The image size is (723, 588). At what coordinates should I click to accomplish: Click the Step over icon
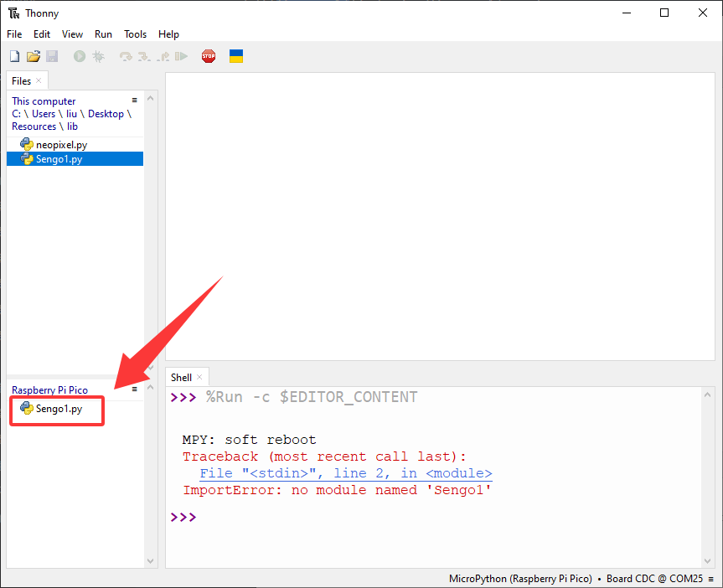(126, 56)
